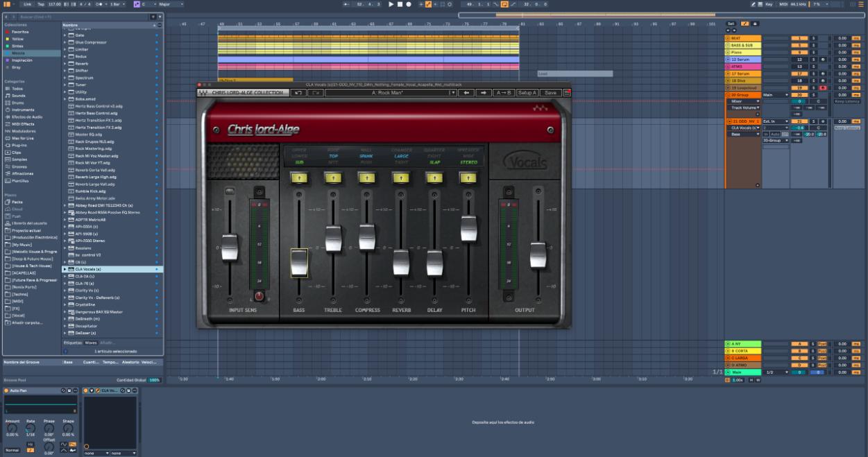Click the Set locator button

coord(730,24)
